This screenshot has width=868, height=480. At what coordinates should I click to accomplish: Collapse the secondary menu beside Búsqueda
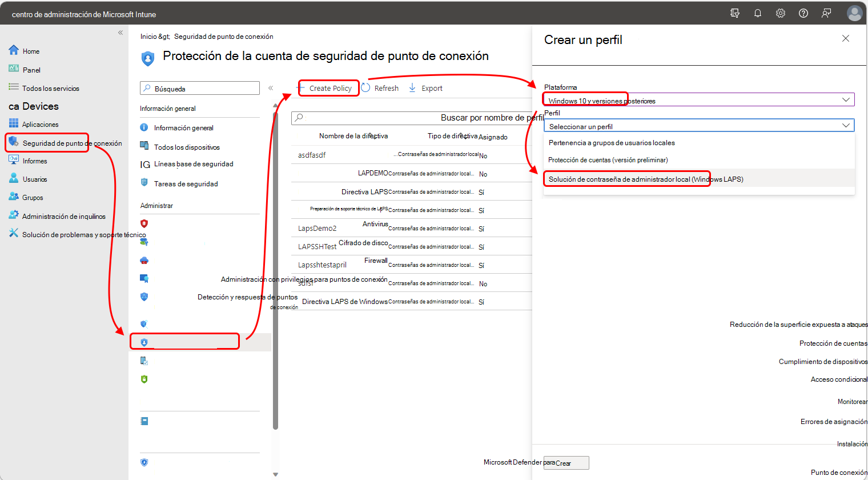pyautogui.click(x=271, y=88)
